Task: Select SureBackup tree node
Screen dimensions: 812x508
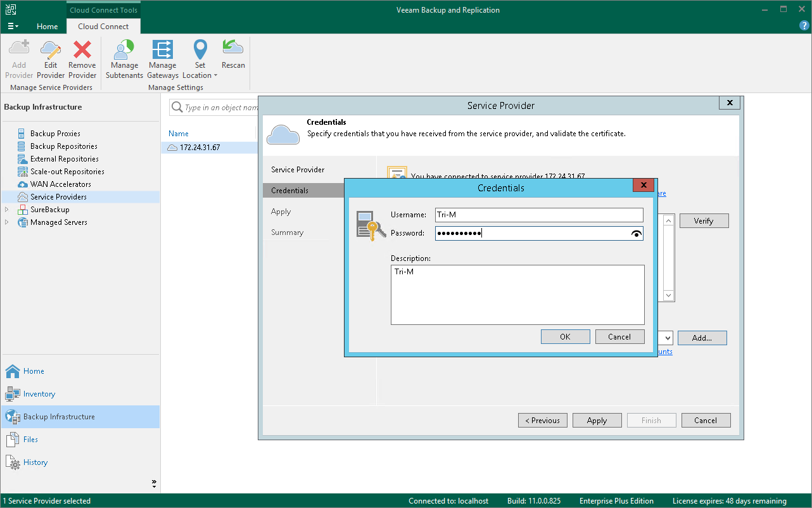Action: [x=49, y=210]
